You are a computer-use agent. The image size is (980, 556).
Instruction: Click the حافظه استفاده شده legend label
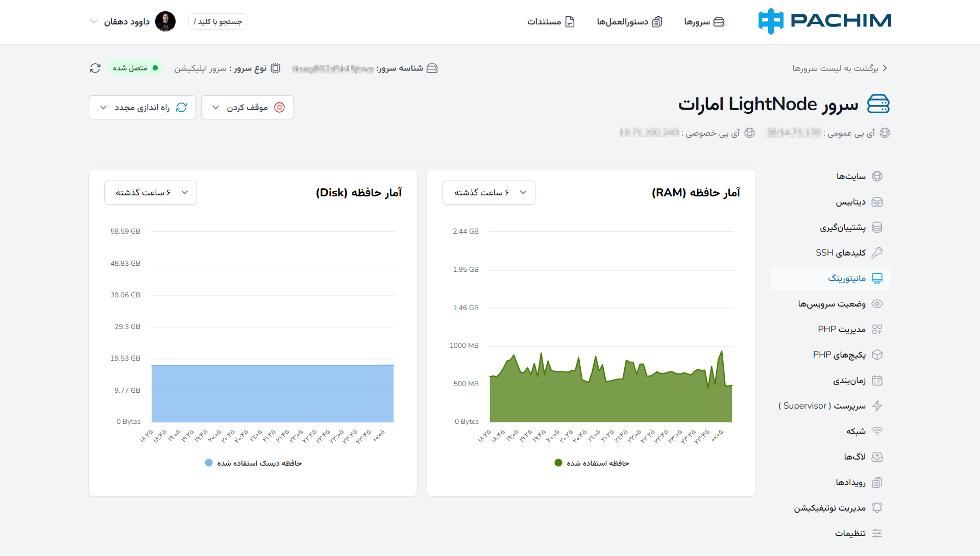point(598,463)
